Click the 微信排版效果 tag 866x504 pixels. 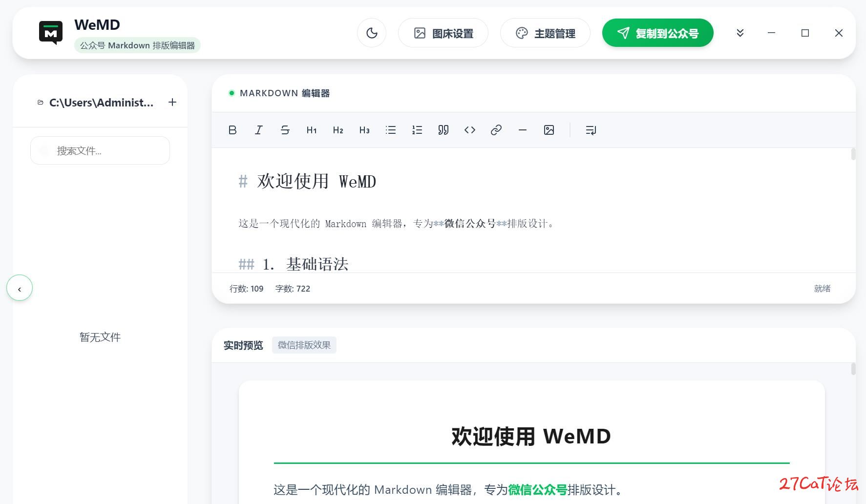tap(304, 345)
